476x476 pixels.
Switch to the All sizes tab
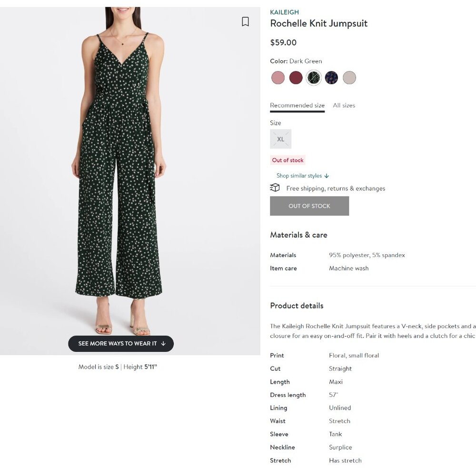[344, 105]
